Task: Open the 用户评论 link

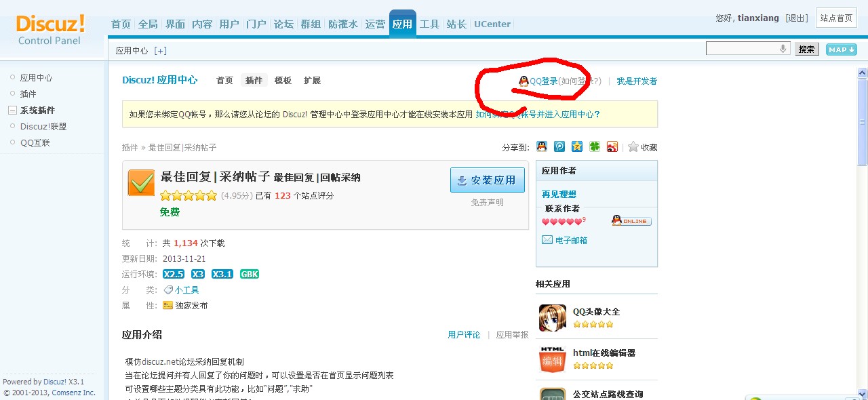Action: [464, 334]
